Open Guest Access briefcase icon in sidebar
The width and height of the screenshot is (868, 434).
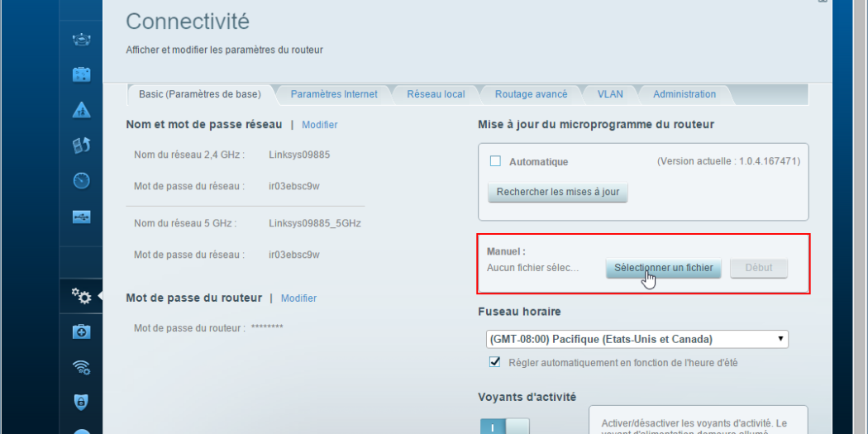(82, 75)
